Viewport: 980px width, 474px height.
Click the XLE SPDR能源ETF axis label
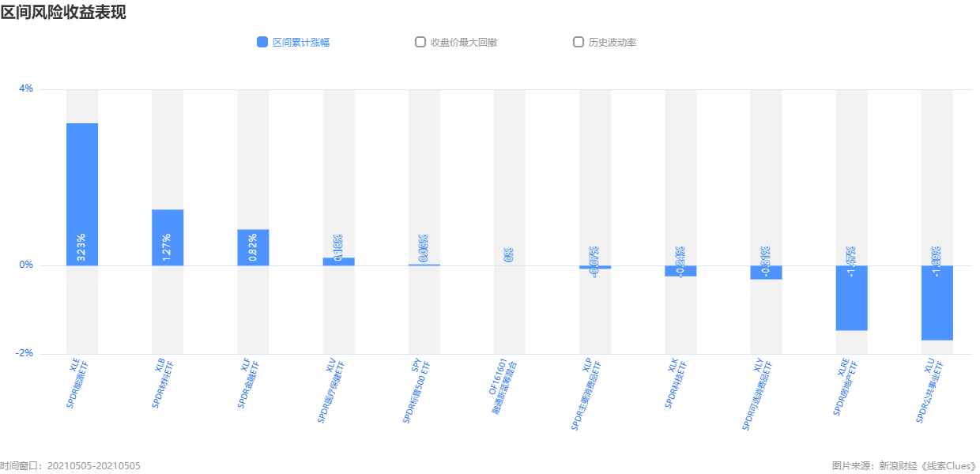(x=77, y=384)
